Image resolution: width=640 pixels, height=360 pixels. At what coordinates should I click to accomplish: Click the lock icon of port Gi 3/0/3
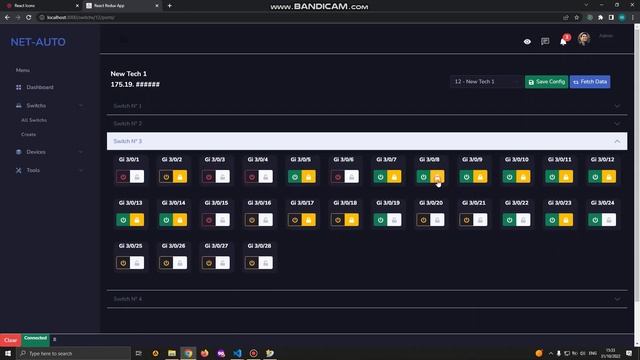pyautogui.click(x=223, y=177)
